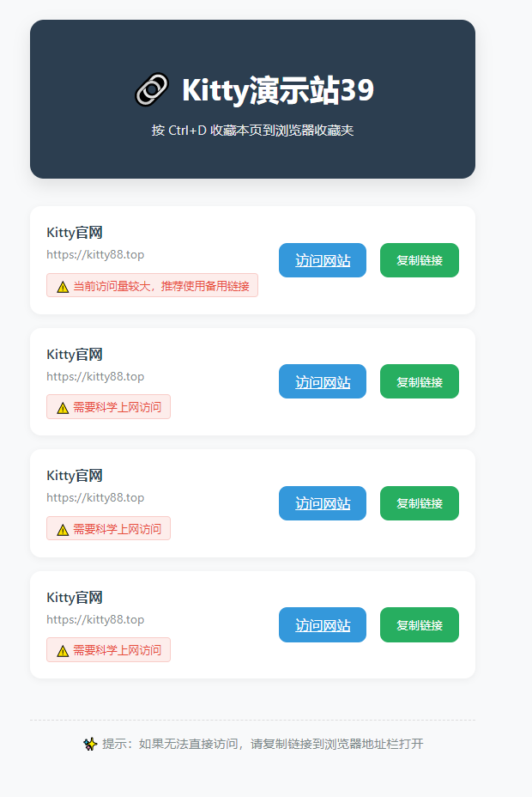Viewport: 532px width, 797px height.
Task: Open 访问网站 in the third Kitty官网 card
Action: 323,503
